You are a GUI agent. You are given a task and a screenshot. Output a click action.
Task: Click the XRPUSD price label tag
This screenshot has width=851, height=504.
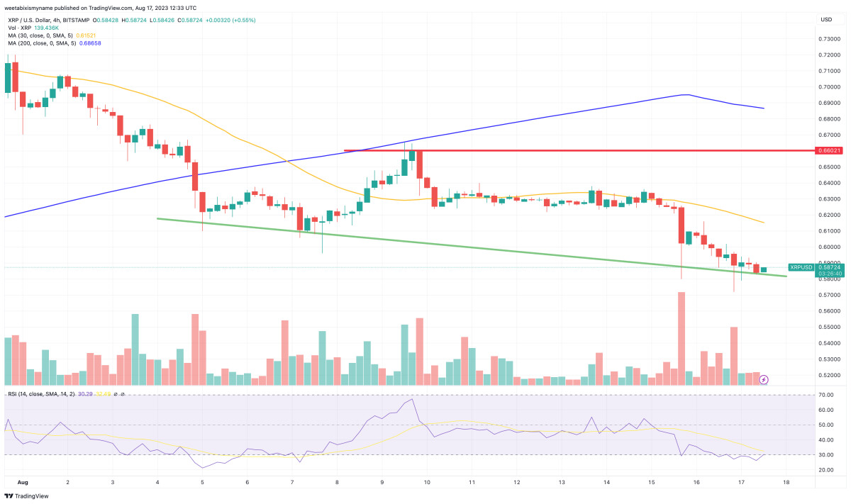[x=802, y=267]
